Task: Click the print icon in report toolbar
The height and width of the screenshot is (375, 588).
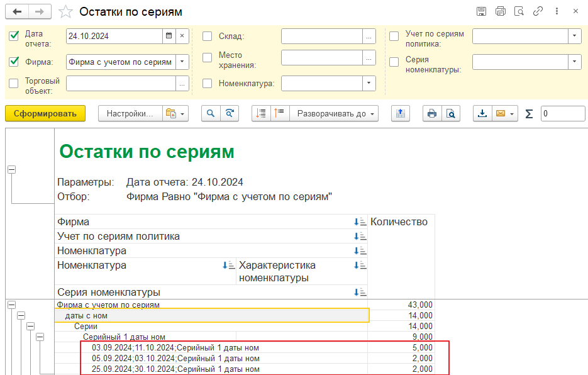Action: coord(431,113)
